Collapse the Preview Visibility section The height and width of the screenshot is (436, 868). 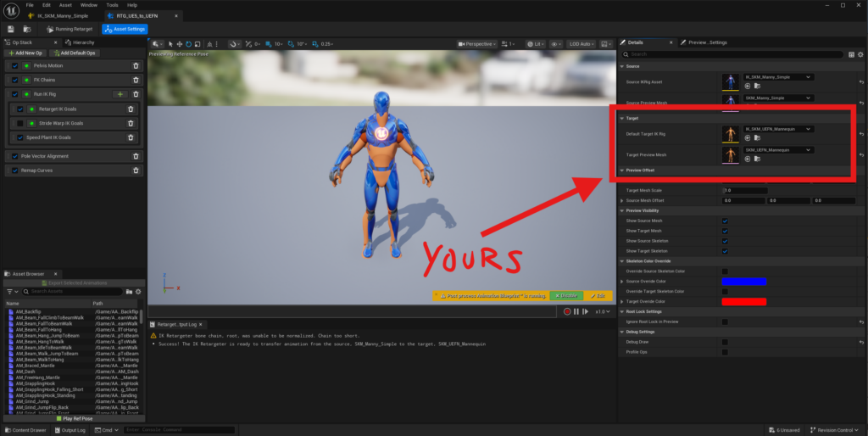[x=623, y=210]
